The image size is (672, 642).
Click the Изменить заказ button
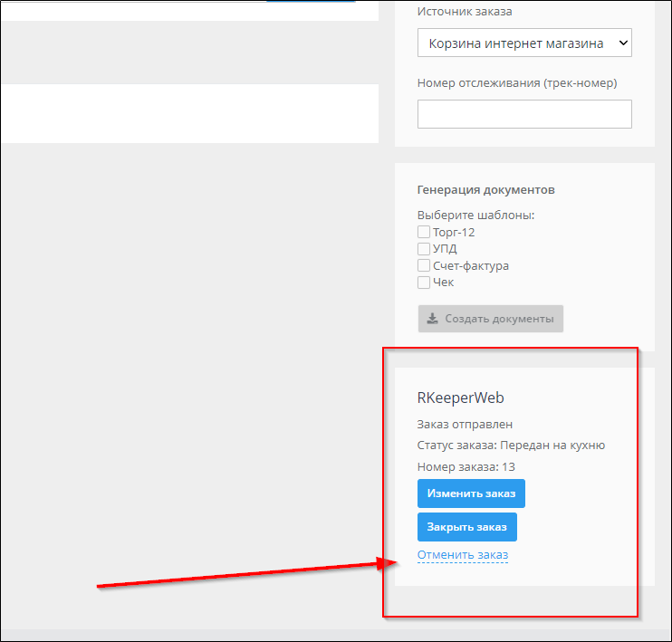(471, 493)
